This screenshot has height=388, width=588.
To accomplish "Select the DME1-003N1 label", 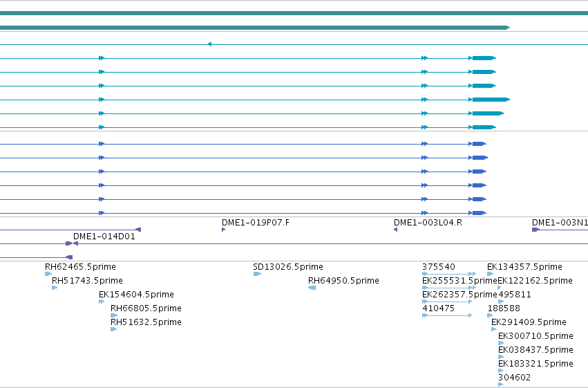I will [560, 223].
